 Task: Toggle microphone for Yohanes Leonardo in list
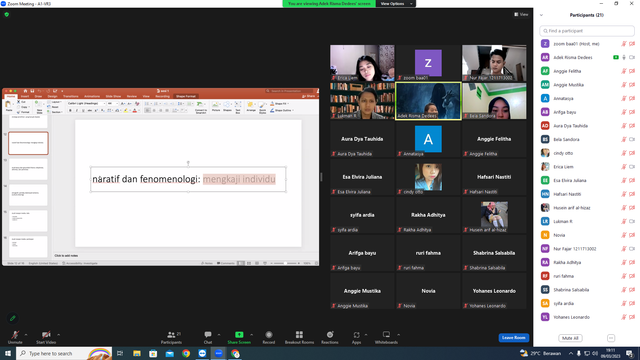624,317
